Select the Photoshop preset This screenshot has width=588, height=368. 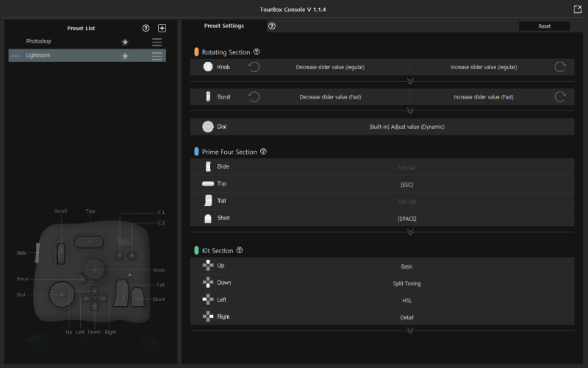pyautogui.click(x=87, y=41)
